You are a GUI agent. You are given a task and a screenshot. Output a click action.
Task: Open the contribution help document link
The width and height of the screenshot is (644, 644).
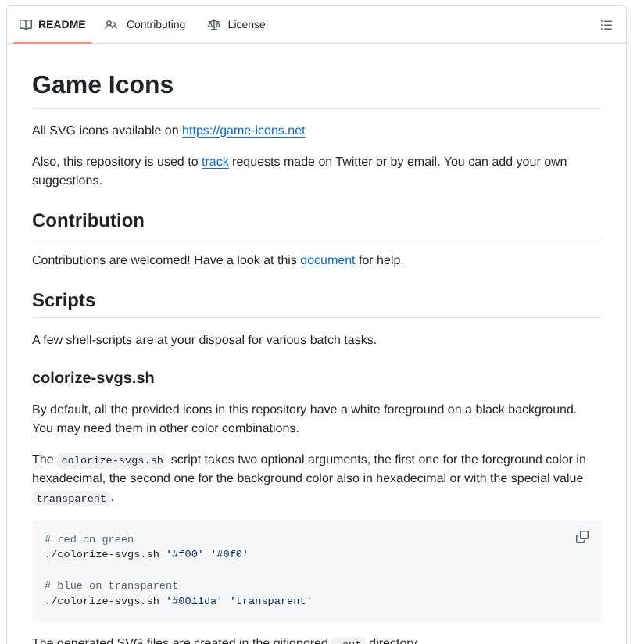point(327,260)
